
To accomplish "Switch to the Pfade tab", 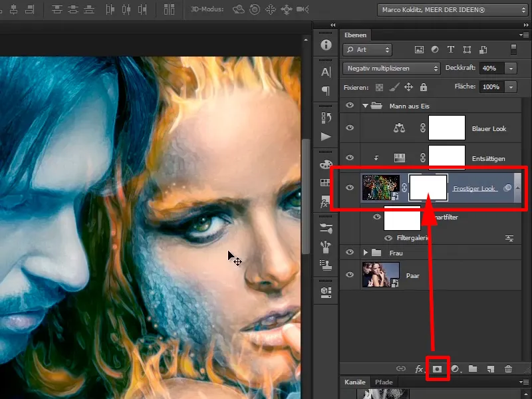I will click(384, 382).
